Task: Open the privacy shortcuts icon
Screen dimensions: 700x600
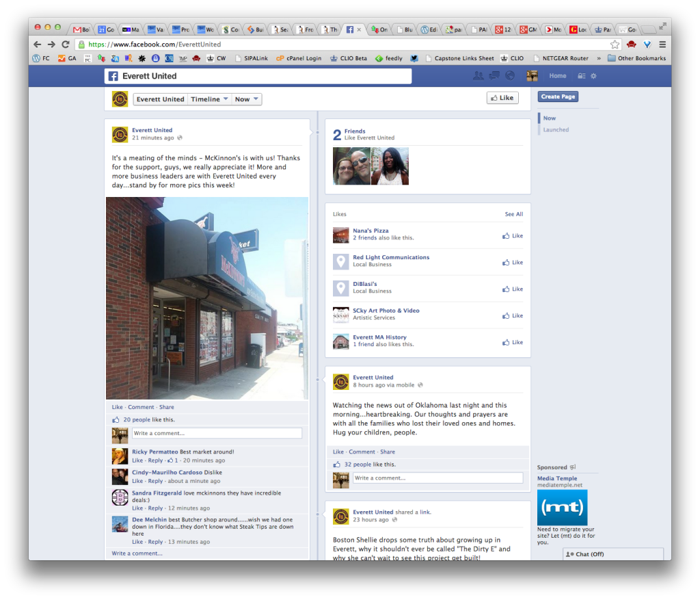Action: coord(581,76)
